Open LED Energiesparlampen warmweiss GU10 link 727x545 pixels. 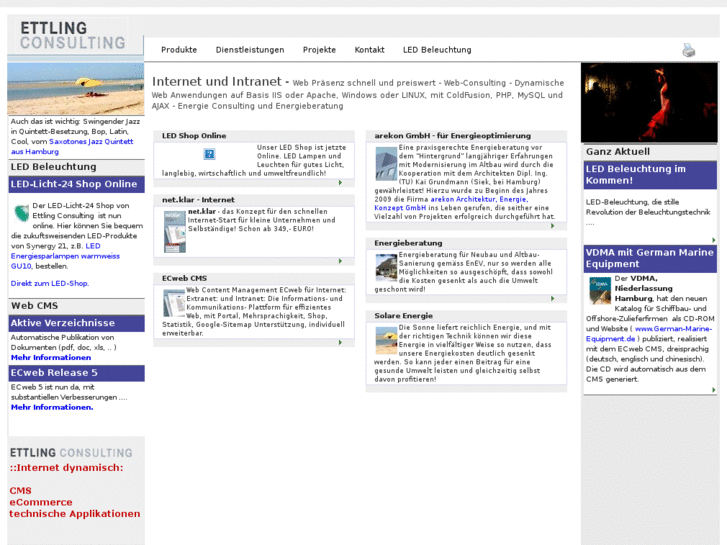coord(65,256)
